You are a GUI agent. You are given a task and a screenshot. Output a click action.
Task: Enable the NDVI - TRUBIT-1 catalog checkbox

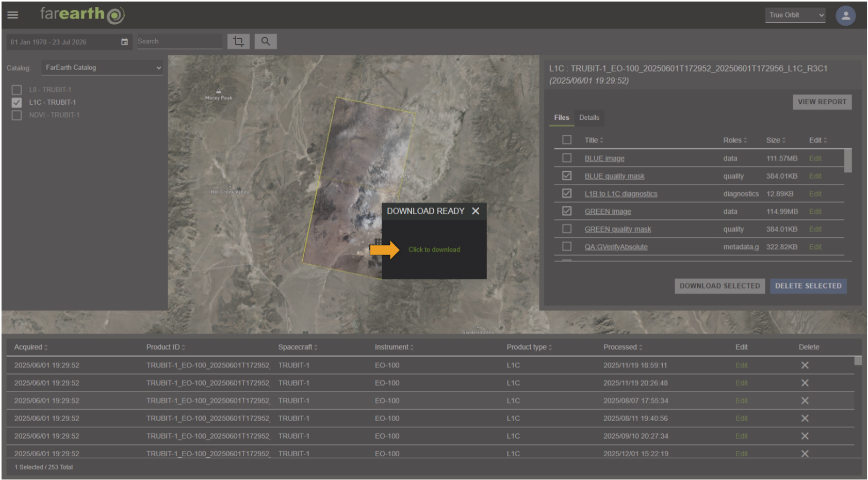17,115
